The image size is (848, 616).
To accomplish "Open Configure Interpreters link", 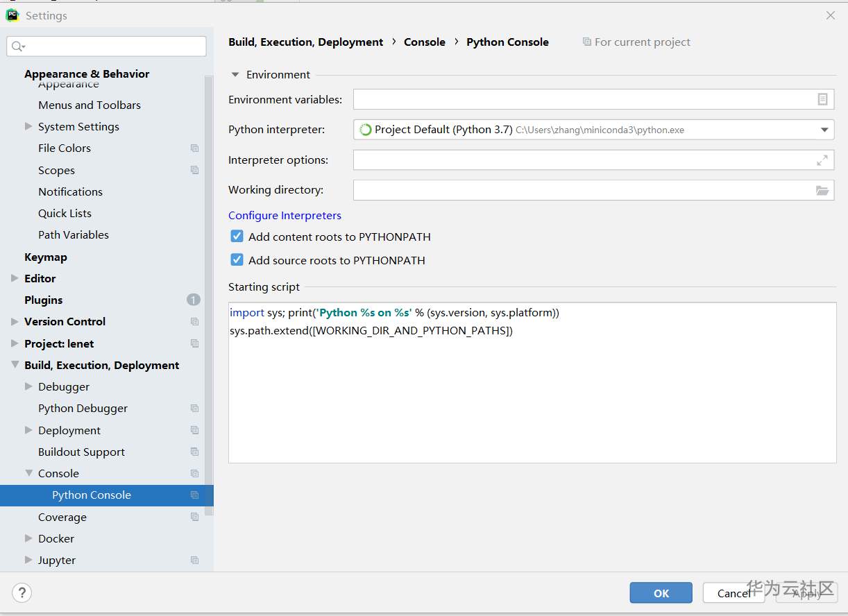I will tap(285, 215).
